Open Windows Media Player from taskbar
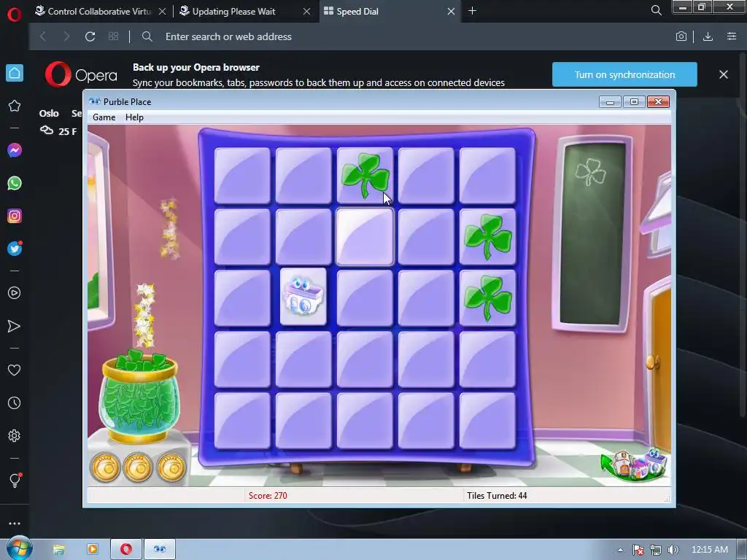This screenshot has width=747, height=560. (x=93, y=550)
